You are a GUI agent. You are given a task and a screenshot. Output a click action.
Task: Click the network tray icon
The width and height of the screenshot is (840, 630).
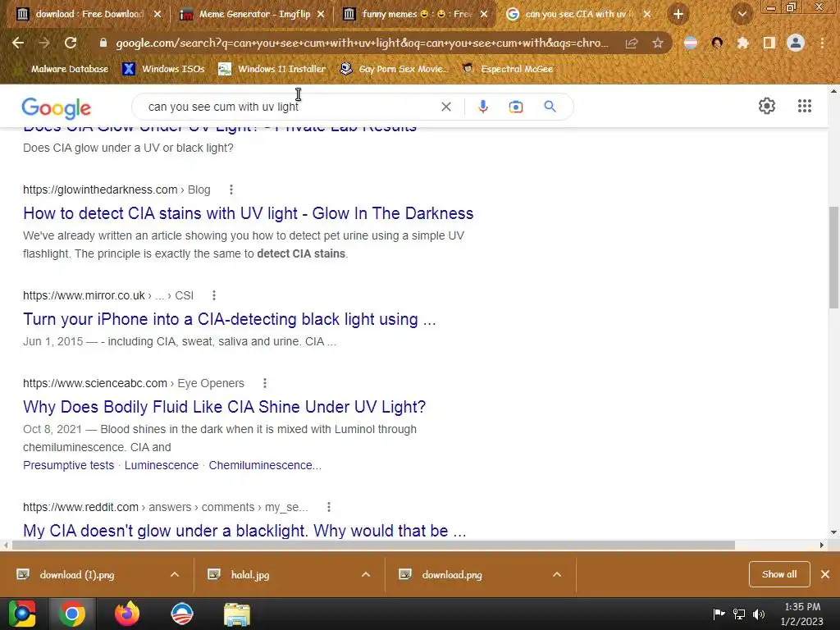(739, 614)
